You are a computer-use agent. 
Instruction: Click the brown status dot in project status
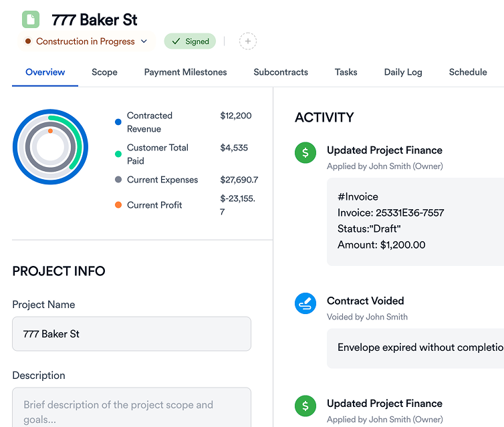click(28, 41)
